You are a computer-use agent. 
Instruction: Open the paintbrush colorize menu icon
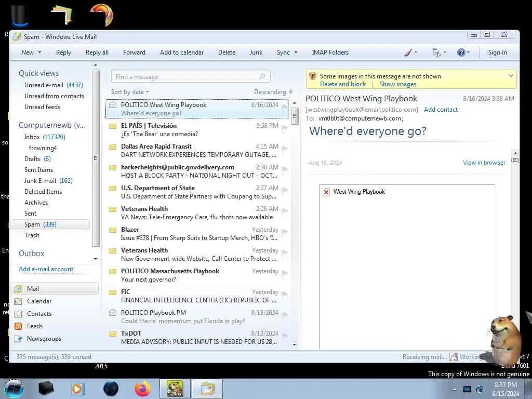(408, 52)
